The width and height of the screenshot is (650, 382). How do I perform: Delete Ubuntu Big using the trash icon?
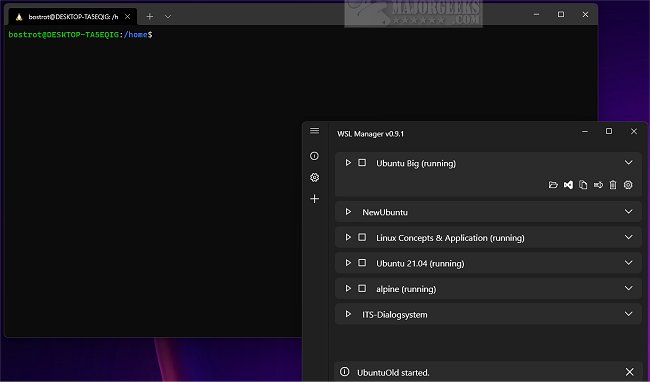[x=613, y=185]
